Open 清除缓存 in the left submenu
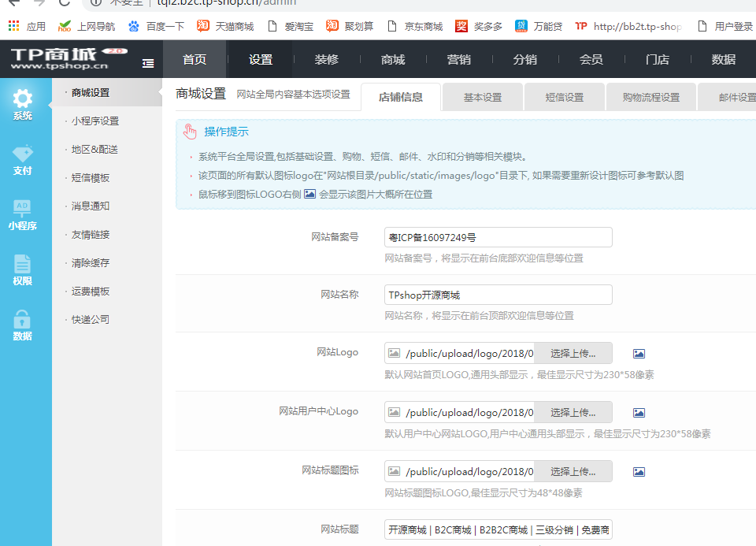Screen dimensions: 756x546 click(x=91, y=263)
